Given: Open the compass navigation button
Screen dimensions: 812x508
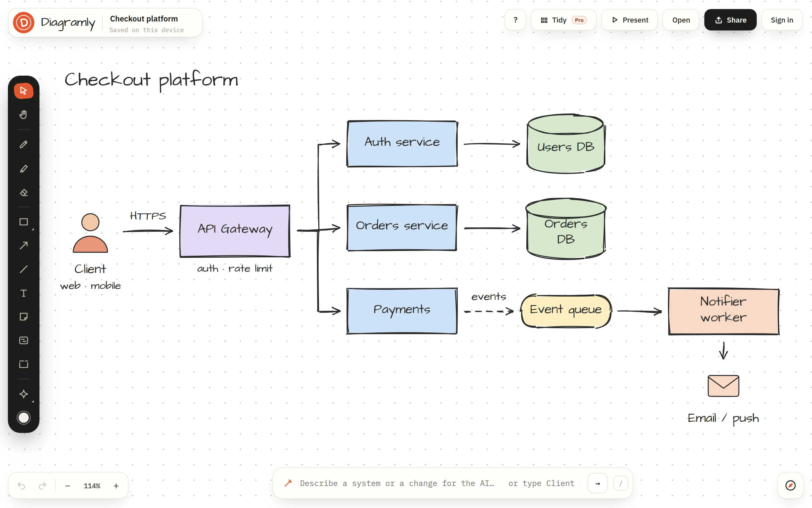Looking at the screenshot, I should pyautogui.click(x=790, y=485).
